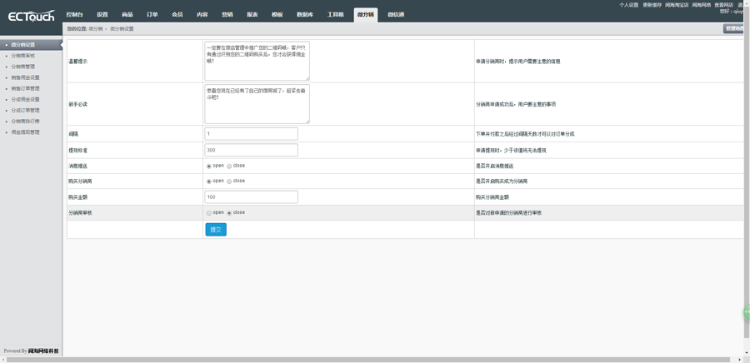750x363 pixels.
Task: Open the 设置 top menu
Action: [102, 15]
